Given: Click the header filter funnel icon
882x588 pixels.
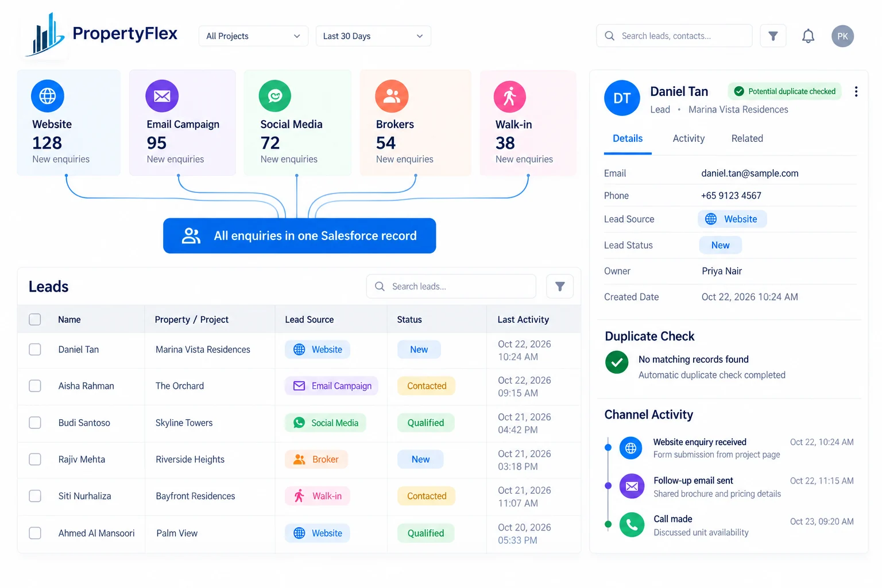Looking at the screenshot, I should (773, 36).
